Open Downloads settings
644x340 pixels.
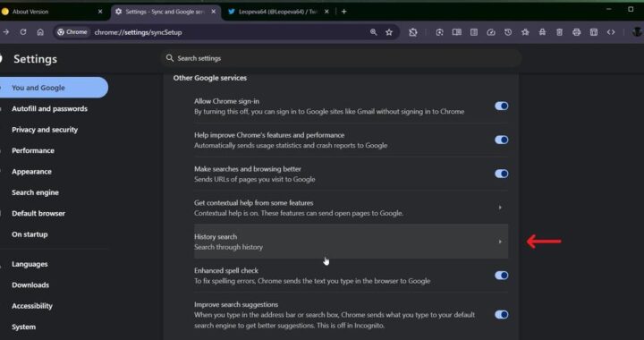[30, 285]
